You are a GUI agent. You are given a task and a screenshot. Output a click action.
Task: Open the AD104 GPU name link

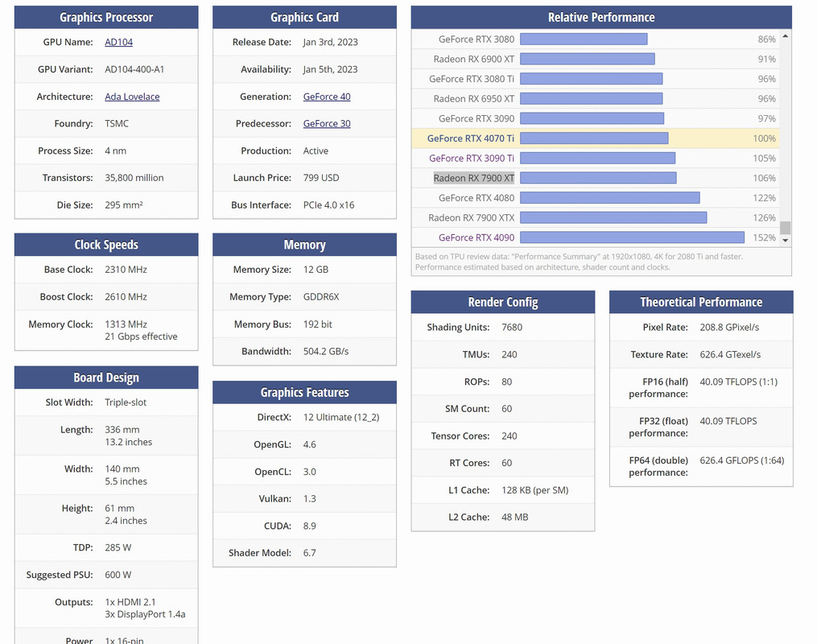[x=119, y=42]
